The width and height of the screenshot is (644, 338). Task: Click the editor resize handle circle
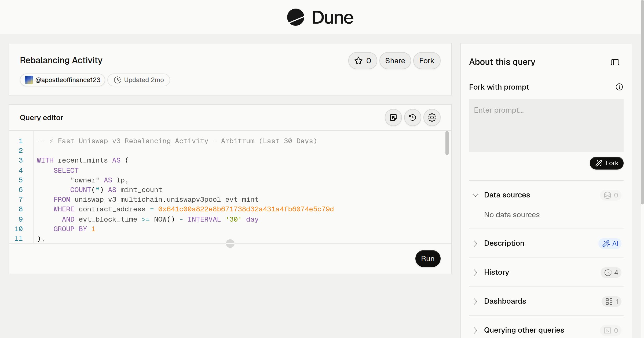[x=230, y=244]
